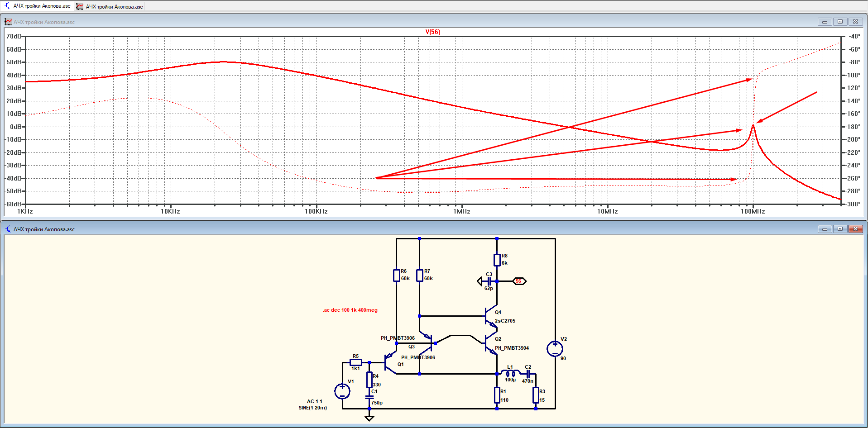
Task: Click the 0dB magnitude axis label
Action: point(16,127)
